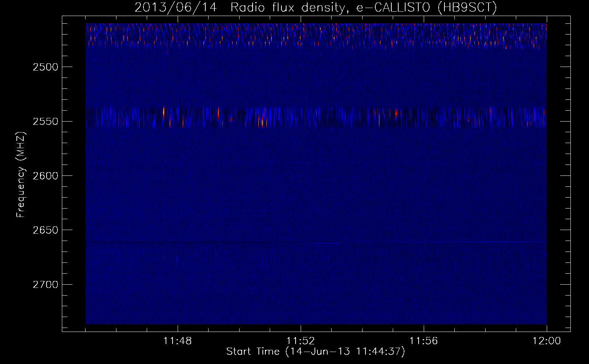Select the 2700 frequency tick label

coord(46,284)
